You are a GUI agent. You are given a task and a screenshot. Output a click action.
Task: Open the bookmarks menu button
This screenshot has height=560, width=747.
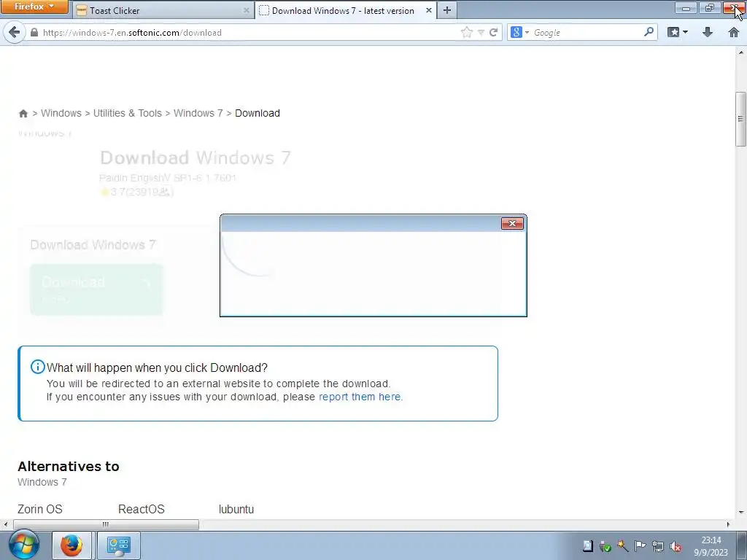678,32
